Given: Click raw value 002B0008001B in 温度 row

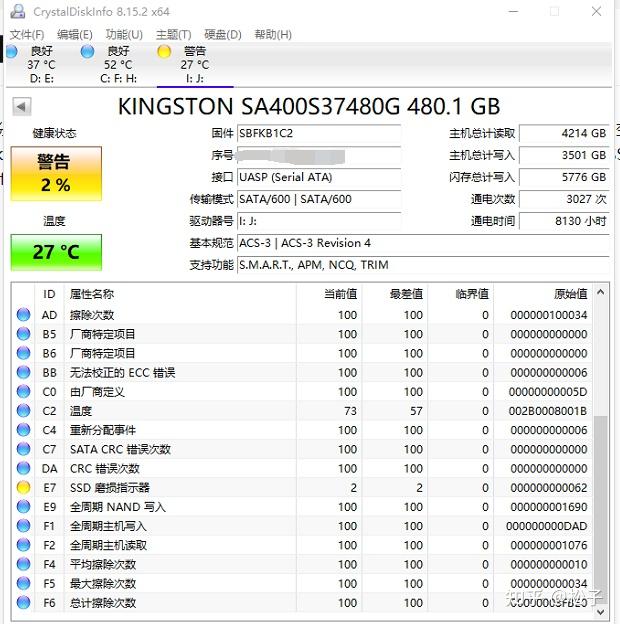Looking at the screenshot, I should pos(548,411).
